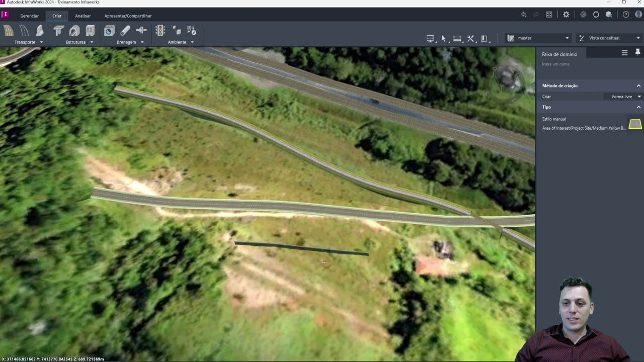This screenshot has height=362, width=644.
Task: Open the panel layout tool icon
Action: [x=484, y=38]
